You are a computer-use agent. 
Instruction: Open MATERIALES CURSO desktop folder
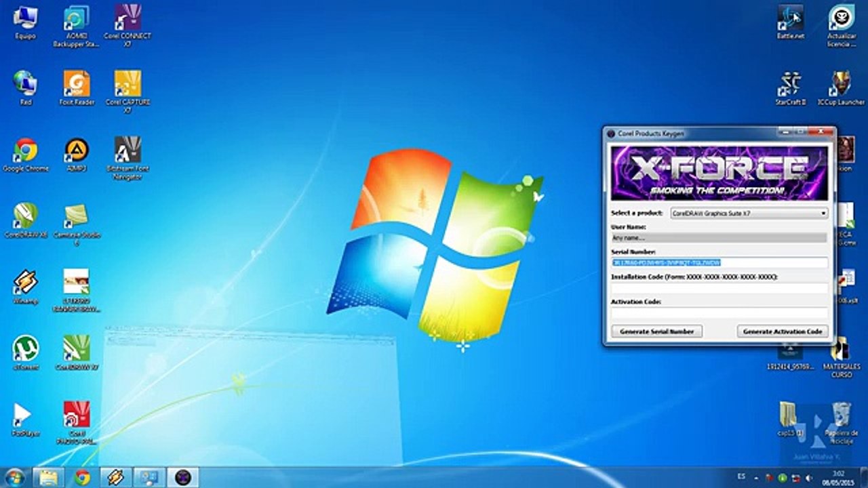[841, 357]
